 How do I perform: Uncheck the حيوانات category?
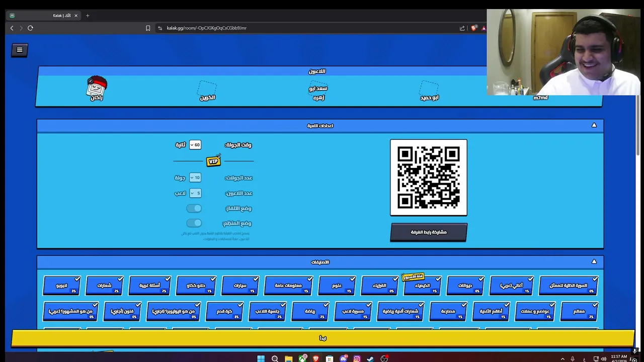pyautogui.click(x=465, y=285)
